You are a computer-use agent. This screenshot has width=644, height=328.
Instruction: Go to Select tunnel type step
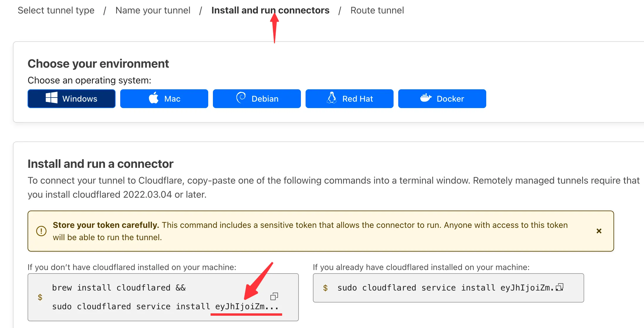(56, 10)
